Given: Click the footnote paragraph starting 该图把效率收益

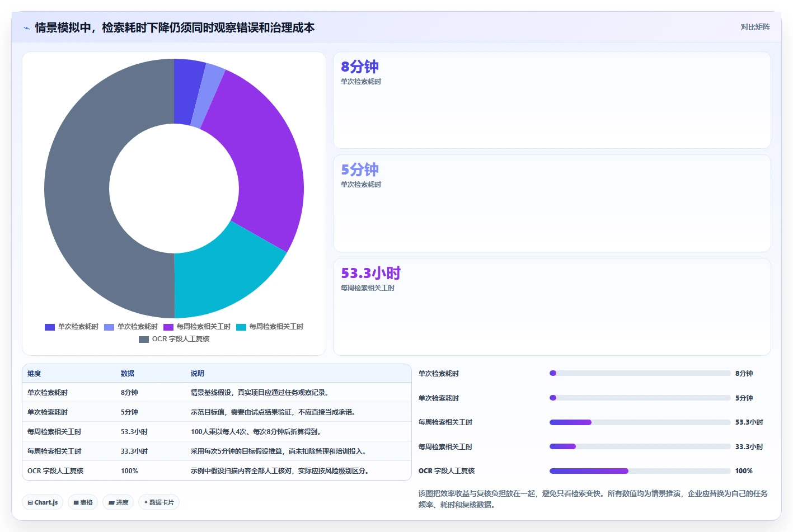Looking at the screenshot, I should (593, 499).
